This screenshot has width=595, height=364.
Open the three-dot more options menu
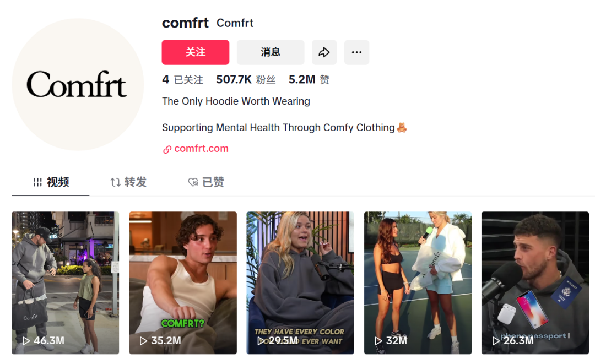pos(356,52)
